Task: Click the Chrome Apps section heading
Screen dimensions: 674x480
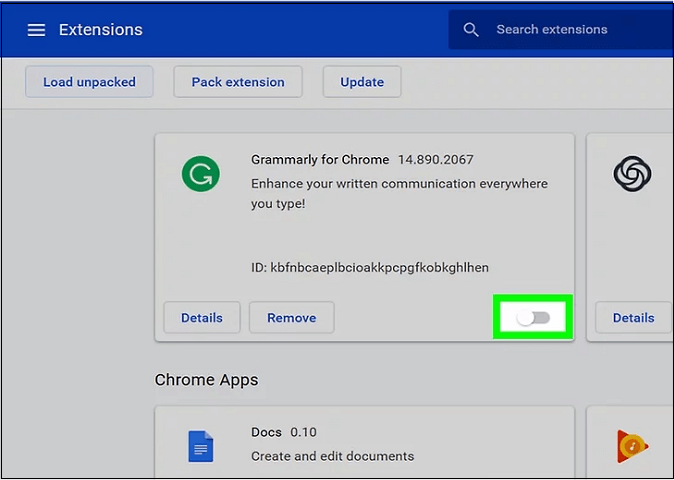Action: coord(206,380)
